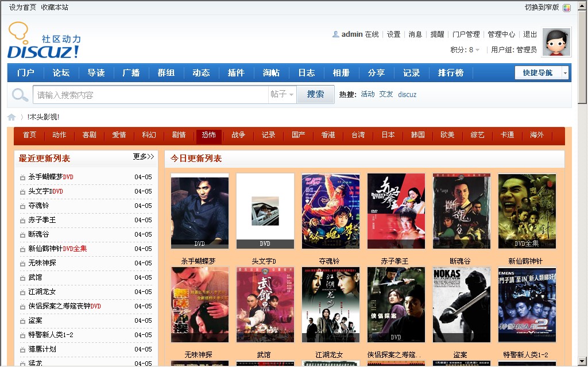
Task: Open the 头文字D movie thumbnail
Action: (265, 211)
